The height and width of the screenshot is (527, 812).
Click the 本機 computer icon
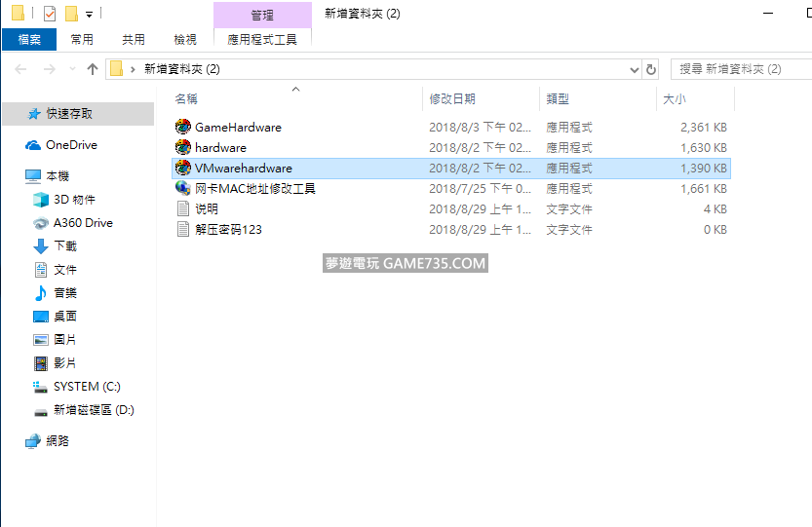33,176
